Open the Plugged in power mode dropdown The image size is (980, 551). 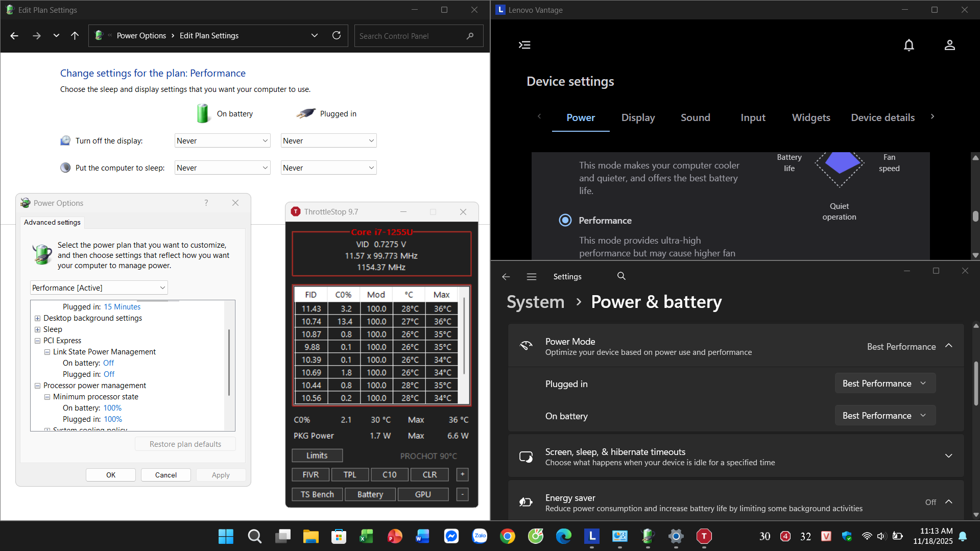tap(885, 384)
